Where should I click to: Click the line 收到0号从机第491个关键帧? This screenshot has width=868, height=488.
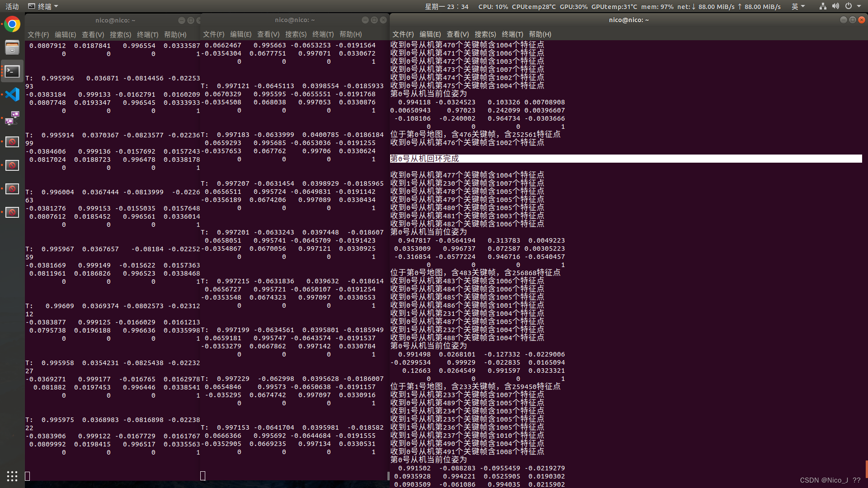point(467,451)
